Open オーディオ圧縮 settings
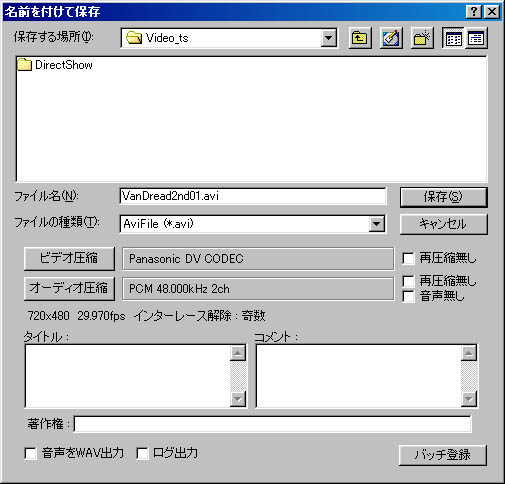This screenshot has width=505, height=484. click(x=69, y=288)
